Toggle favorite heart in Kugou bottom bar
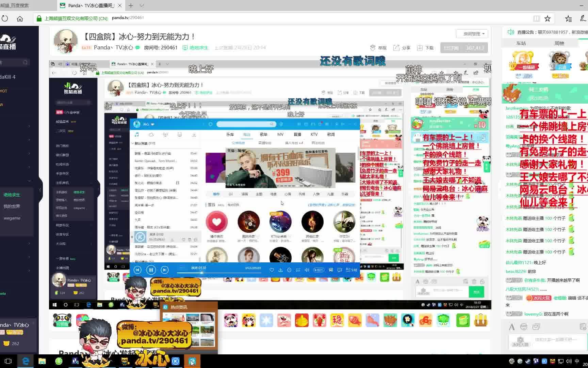Viewport: 588px width, 368px height. click(x=272, y=270)
